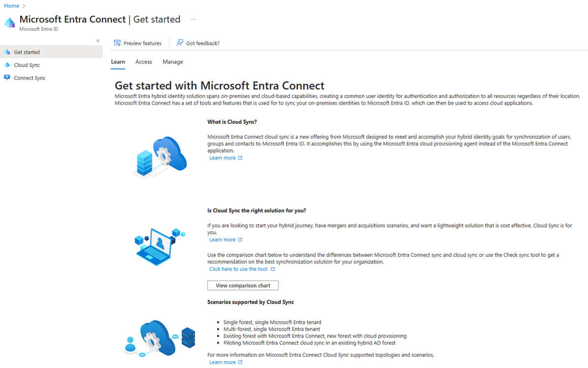588x368 pixels.
Task: Go to Home breadcrumb link
Action: (12, 6)
